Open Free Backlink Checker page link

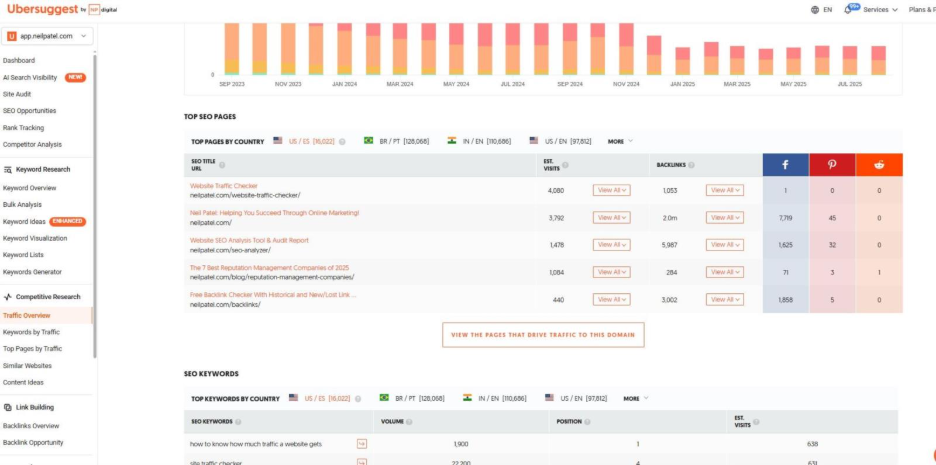point(273,295)
